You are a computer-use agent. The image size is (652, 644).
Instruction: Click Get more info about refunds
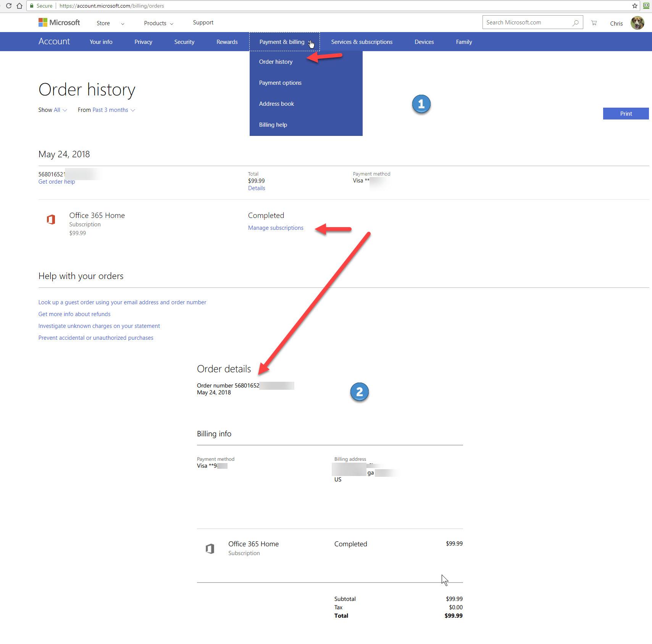coord(74,314)
